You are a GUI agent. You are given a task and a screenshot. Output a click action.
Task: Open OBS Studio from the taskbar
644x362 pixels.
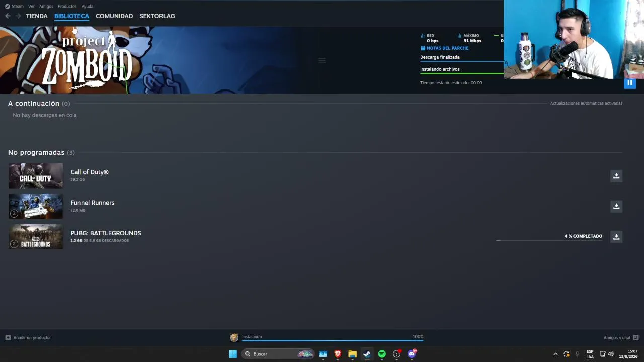(x=397, y=354)
